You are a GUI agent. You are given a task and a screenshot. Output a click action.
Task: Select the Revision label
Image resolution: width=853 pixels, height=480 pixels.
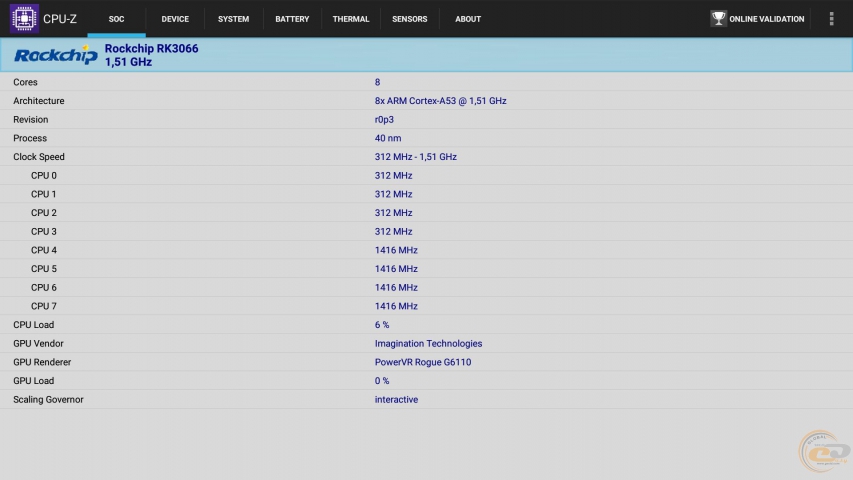click(x=30, y=119)
